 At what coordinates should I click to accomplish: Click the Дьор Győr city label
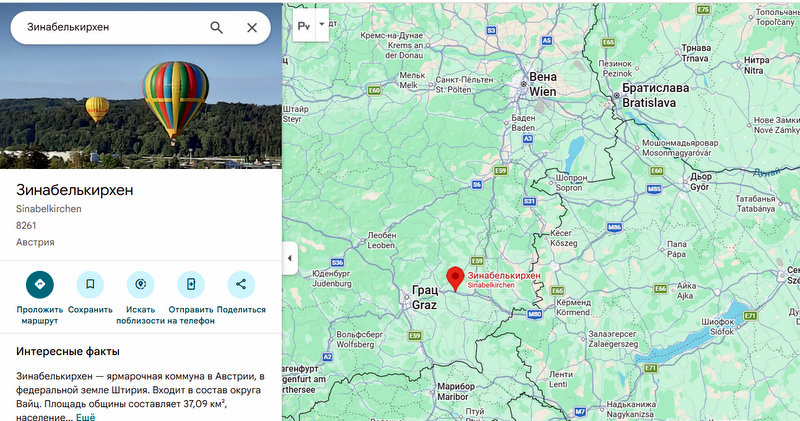(701, 181)
